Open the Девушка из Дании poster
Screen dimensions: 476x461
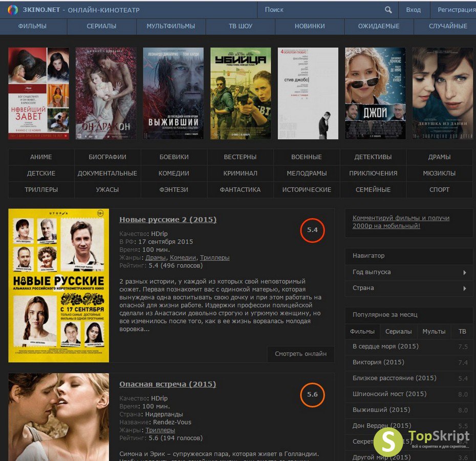[x=443, y=93]
